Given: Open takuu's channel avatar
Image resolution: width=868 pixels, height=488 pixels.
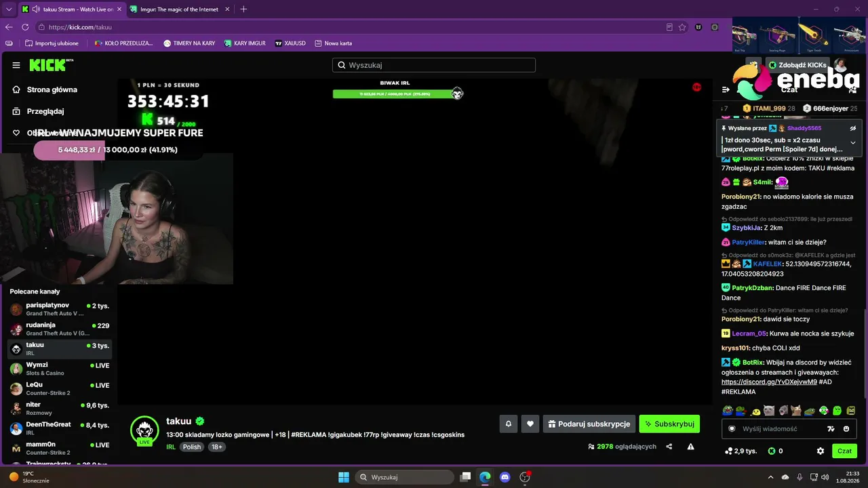Looking at the screenshot, I should click(144, 430).
